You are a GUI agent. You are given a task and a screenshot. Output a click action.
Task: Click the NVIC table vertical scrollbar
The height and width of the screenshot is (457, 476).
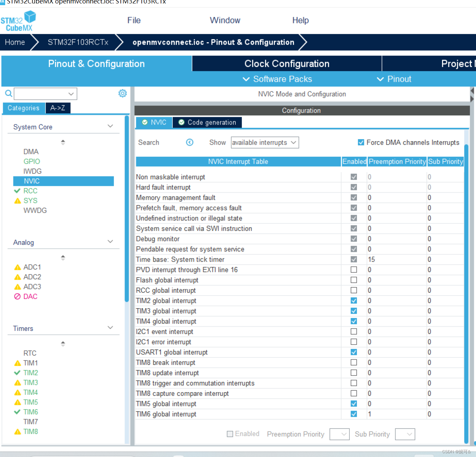(x=466, y=294)
